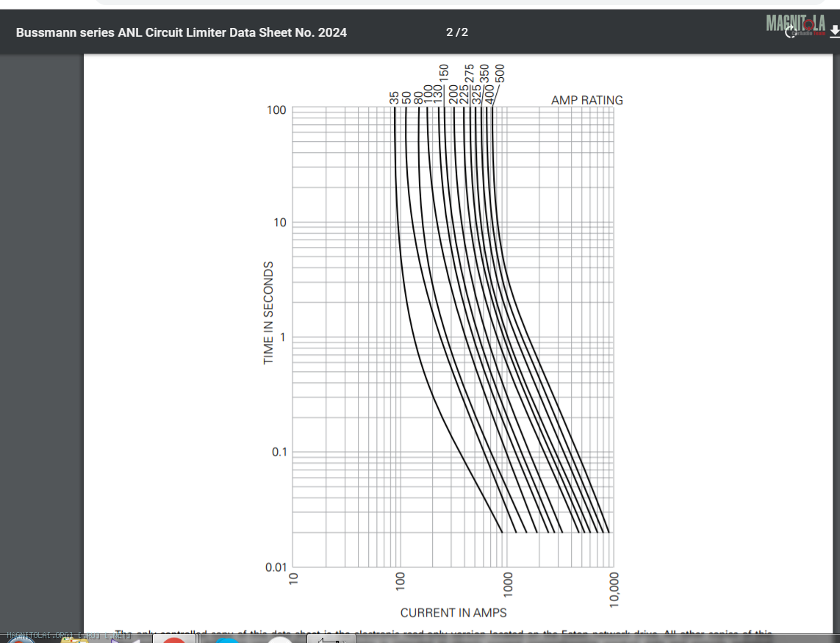Click the TIME IN SECONDS axis label

(269, 312)
